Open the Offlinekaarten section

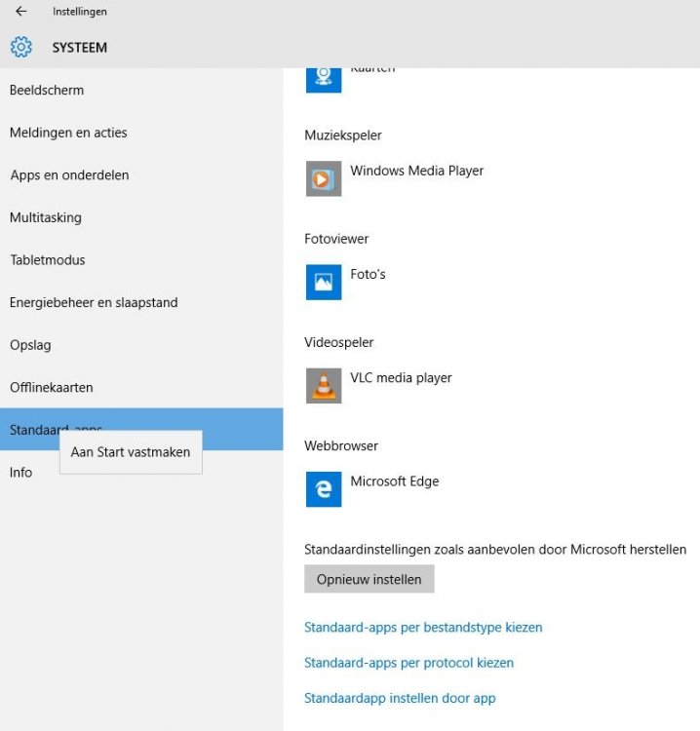pos(52,387)
